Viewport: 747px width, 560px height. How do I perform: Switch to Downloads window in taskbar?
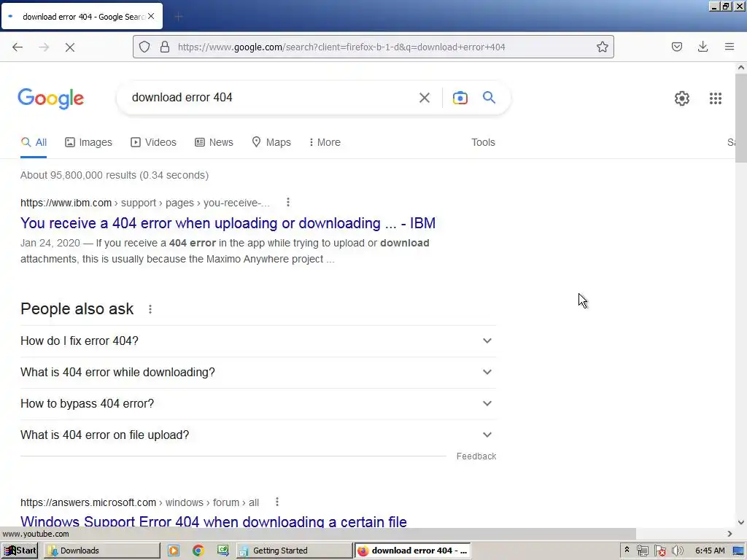tap(102, 551)
